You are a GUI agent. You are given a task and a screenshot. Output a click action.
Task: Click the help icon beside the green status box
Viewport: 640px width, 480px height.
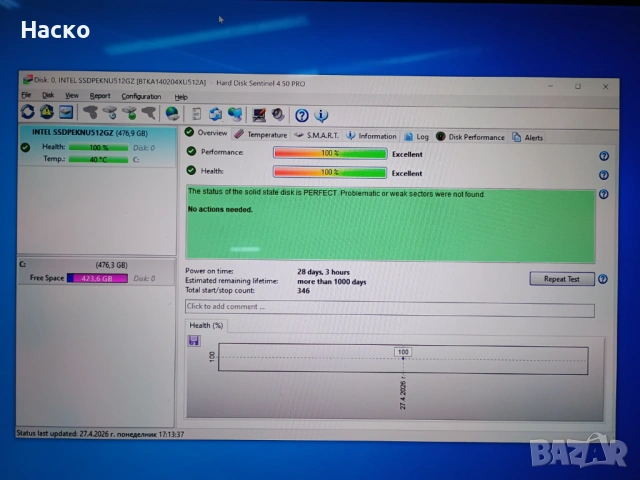604,195
